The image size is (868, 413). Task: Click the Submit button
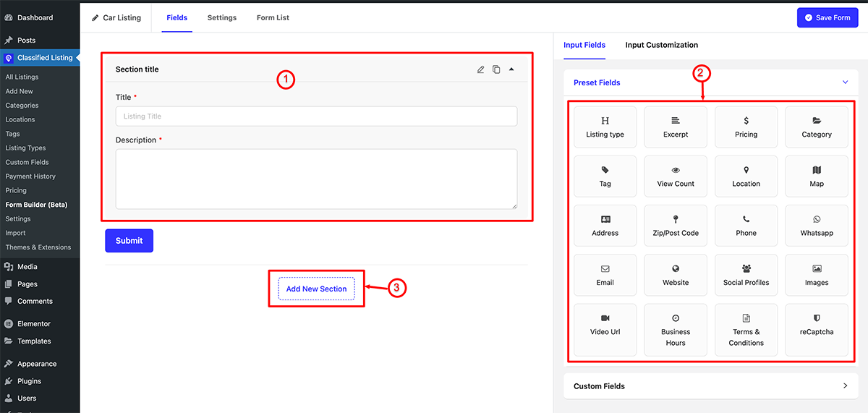pyautogui.click(x=129, y=241)
